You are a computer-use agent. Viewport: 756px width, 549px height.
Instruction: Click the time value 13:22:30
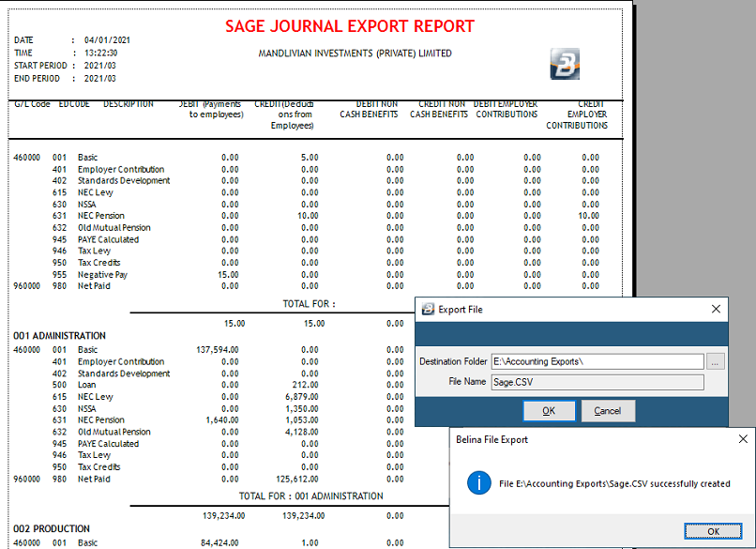pyautogui.click(x=100, y=53)
